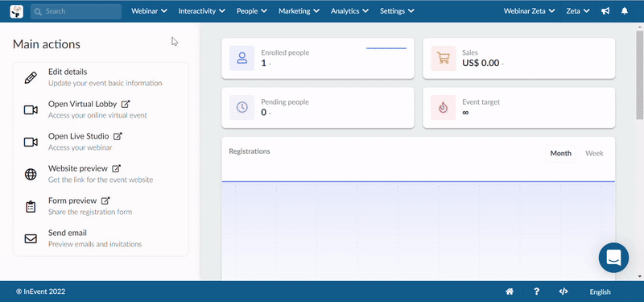This screenshot has height=302, width=644.
Task: Click the Pending people clock icon
Action: point(242,107)
